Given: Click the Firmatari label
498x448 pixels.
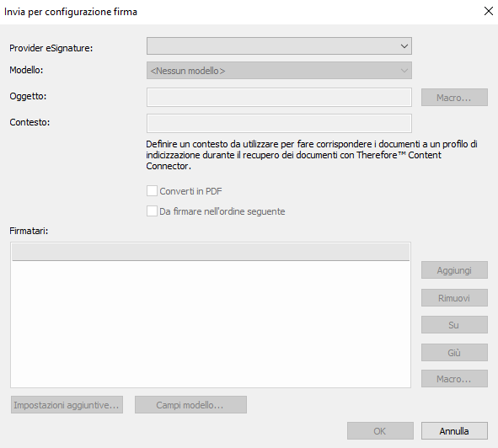Looking at the screenshot, I should click(29, 231).
